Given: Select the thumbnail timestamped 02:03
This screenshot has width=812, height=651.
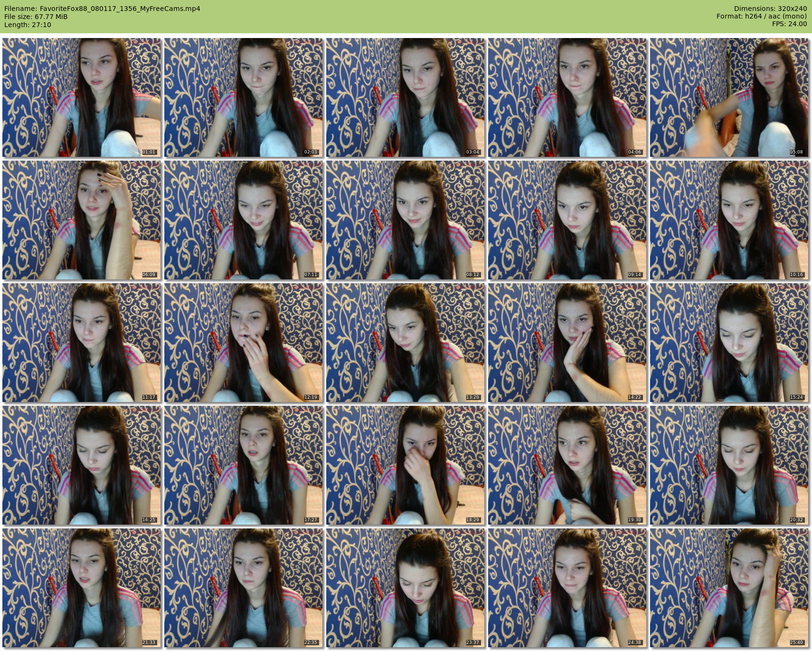Looking at the screenshot, I should coord(243,97).
